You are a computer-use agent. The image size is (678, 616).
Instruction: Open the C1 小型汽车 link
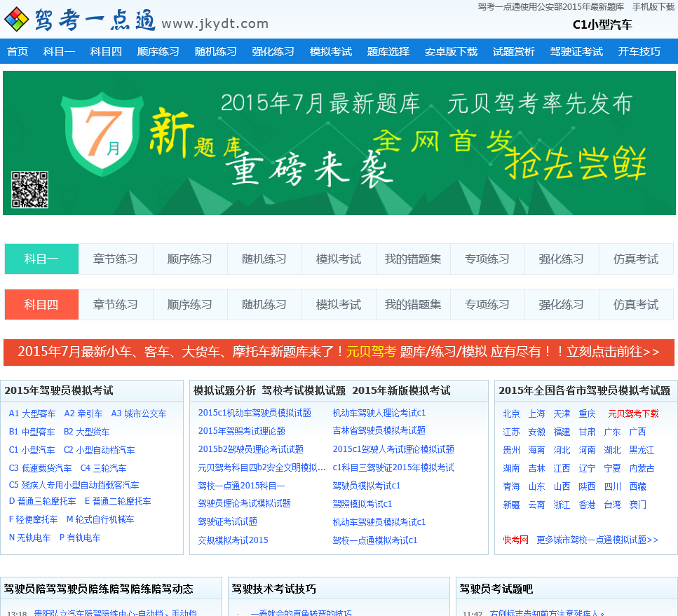click(x=32, y=450)
